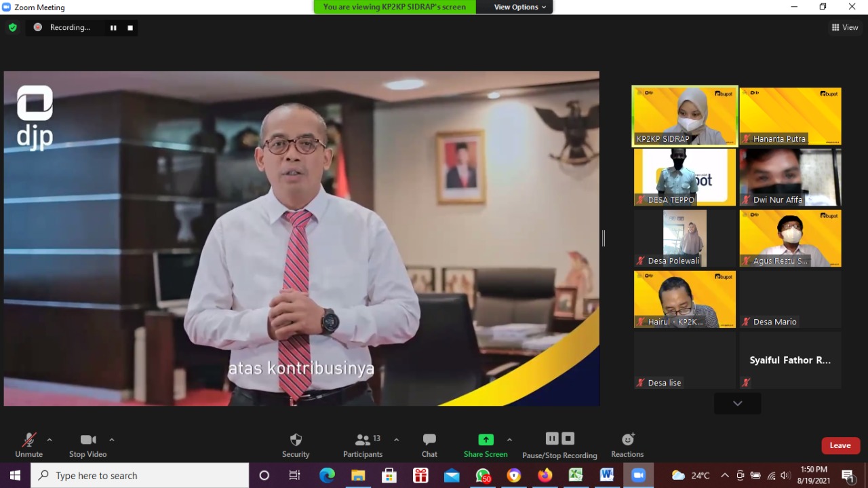Expand share screen options arrow

pos(509,440)
